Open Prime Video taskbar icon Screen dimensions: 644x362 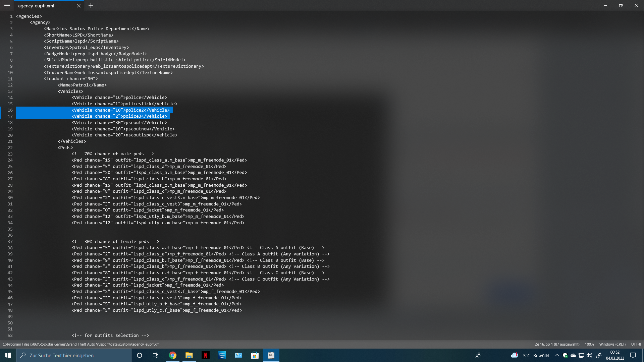pos(222,355)
